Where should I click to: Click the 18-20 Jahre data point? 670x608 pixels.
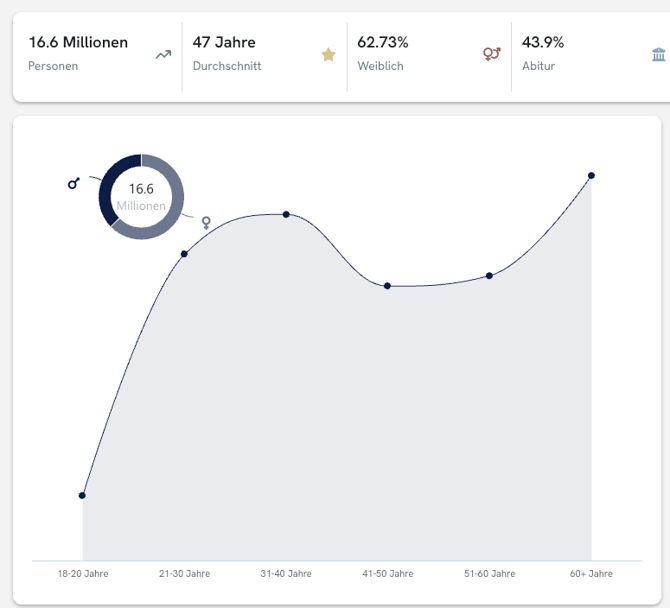[x=82, y=495]
